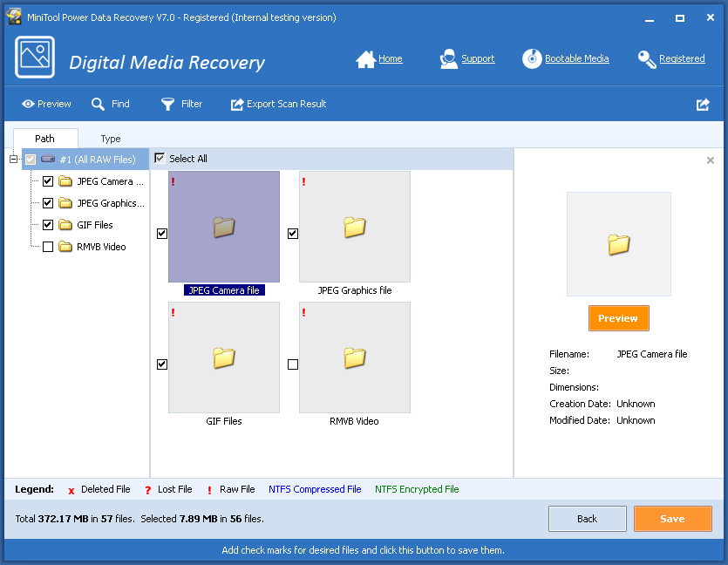Click the 'NTFS Encrypted File' legend text
Image resolution: width=728 pixels, height=565 pixels.
[x=417, y=489]
